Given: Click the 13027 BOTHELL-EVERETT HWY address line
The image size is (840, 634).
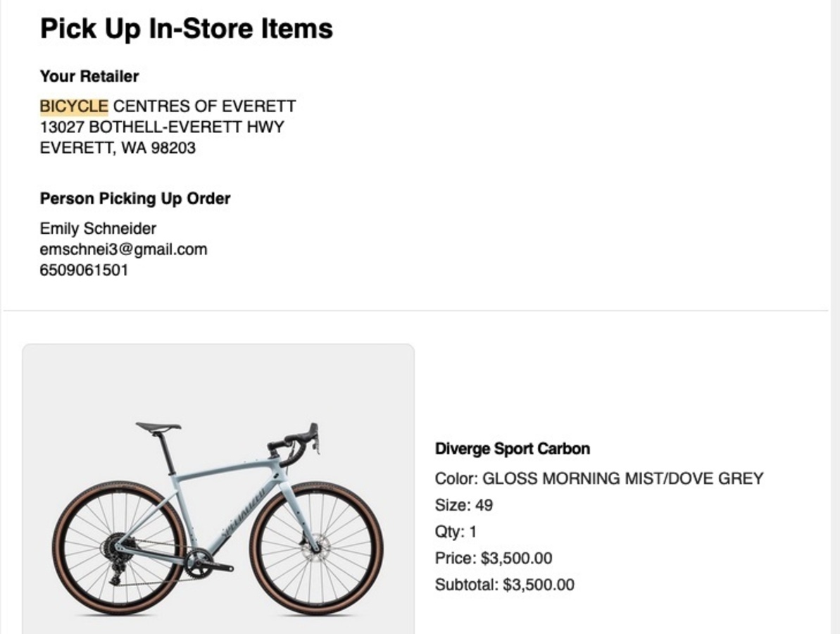Looking at the screenshot, I should click(x=162, y=128).
